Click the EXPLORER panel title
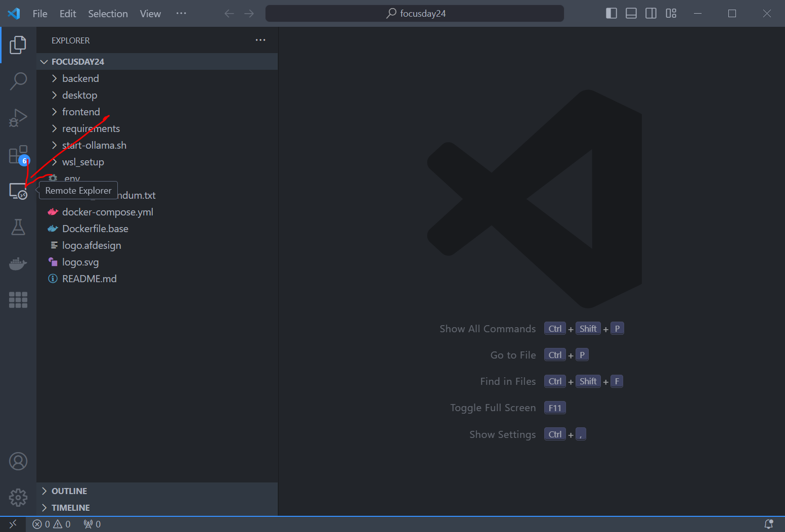The width and height of the screenshot is (785, 532). click(x=71, y=40)
